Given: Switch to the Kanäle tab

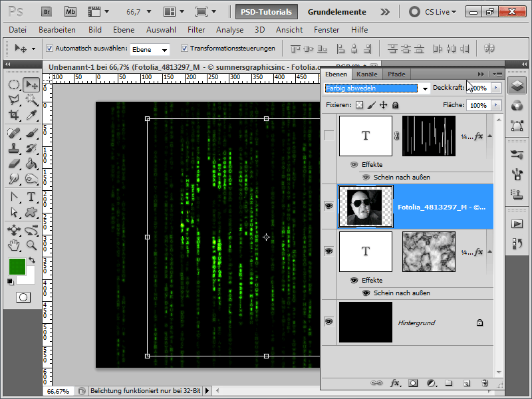Looking at the screenshot, I should click(367, 74).
